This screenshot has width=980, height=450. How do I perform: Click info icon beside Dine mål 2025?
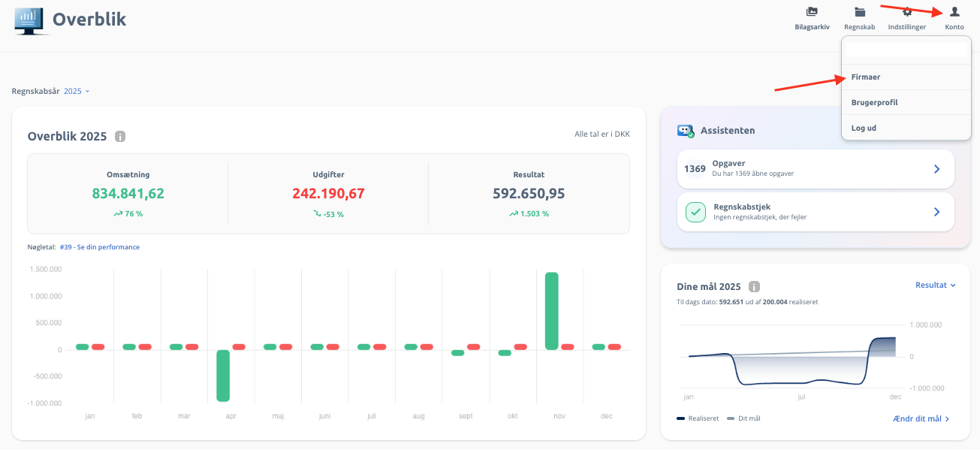click(754, 287)
